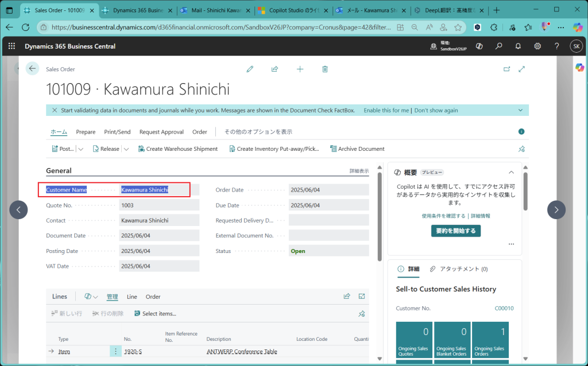Viewport: 588px width, 366px height.
Task: Click the Copilot icon in Lines toolbar
Action: coord(88,297)
